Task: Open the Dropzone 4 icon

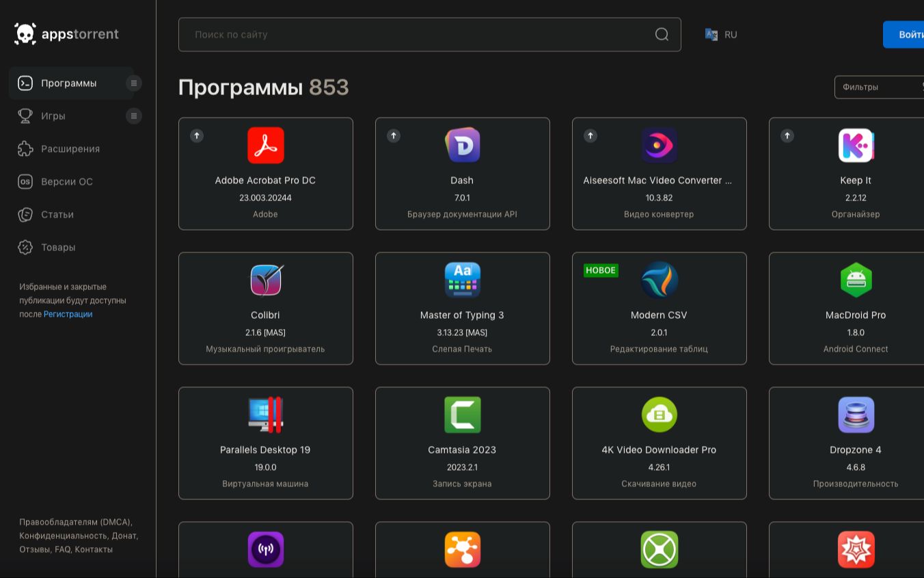Action: [856, 415]
